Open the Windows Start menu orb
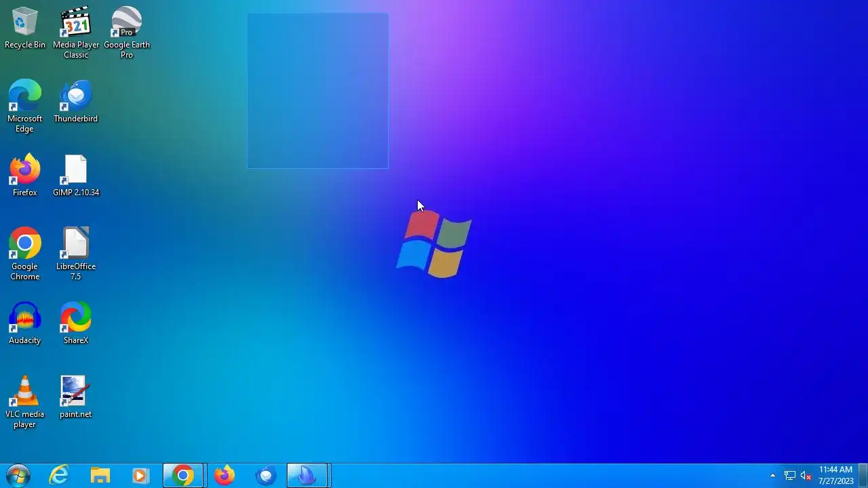This screenshot has height=488, width=868. pos(18,476)
